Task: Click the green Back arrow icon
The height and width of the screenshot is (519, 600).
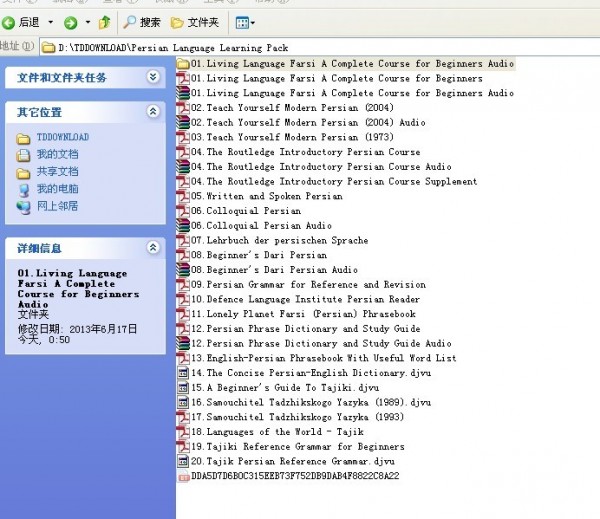Action: (x=8, y=23)
